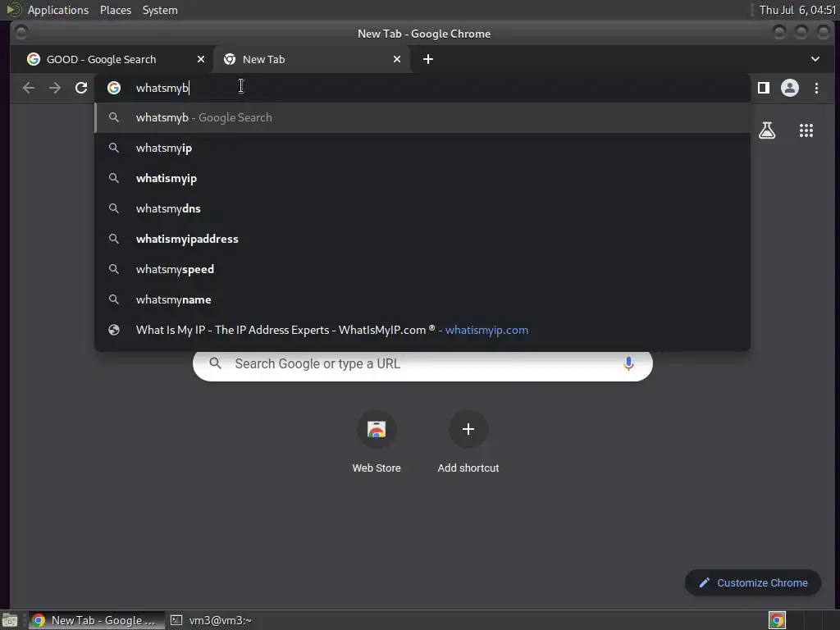
Task: Click the voice search microphone
Action: tap(628, 363)
